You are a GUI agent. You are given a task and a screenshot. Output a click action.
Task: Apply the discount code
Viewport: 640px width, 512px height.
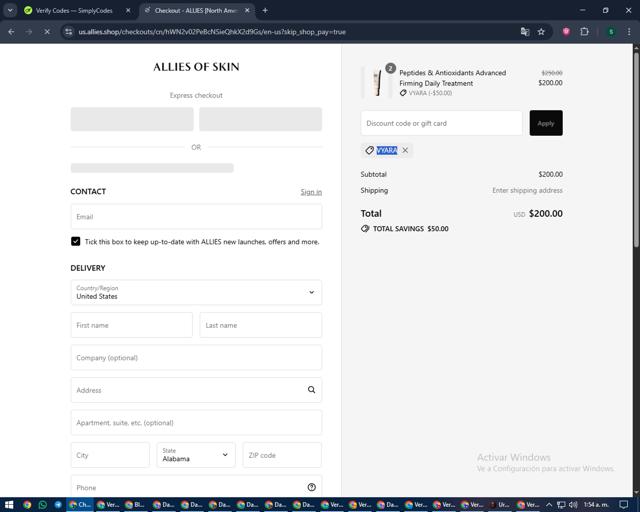point(546,123)
